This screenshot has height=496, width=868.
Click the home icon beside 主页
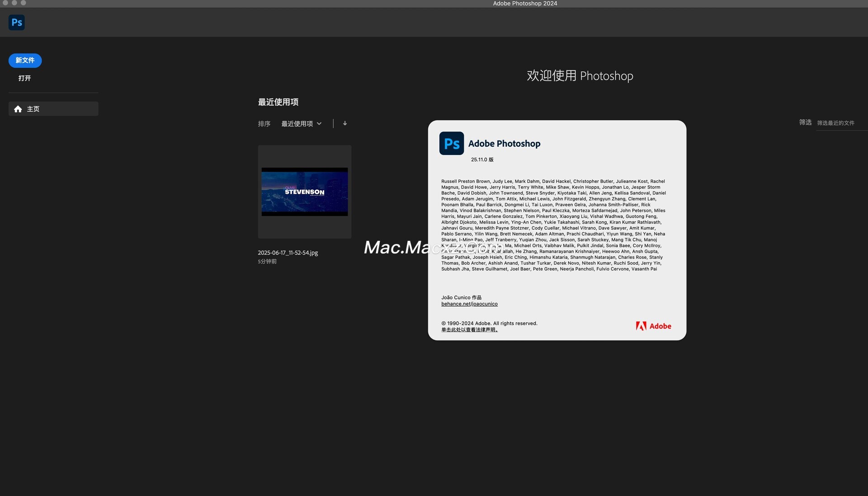click(x=18, y=109)
